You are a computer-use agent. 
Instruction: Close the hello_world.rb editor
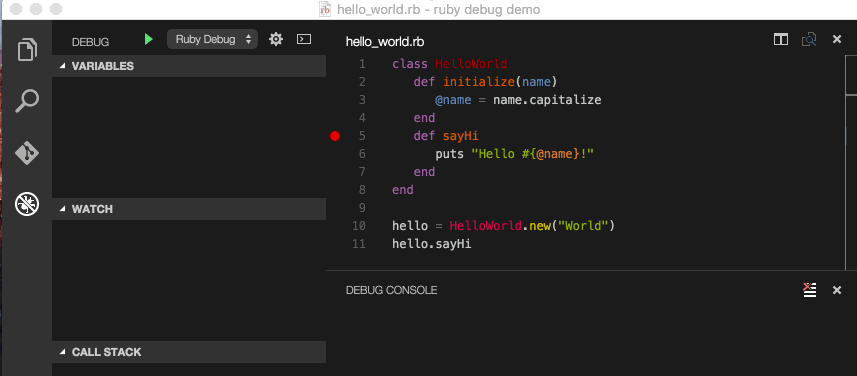[x=837, y=39]
